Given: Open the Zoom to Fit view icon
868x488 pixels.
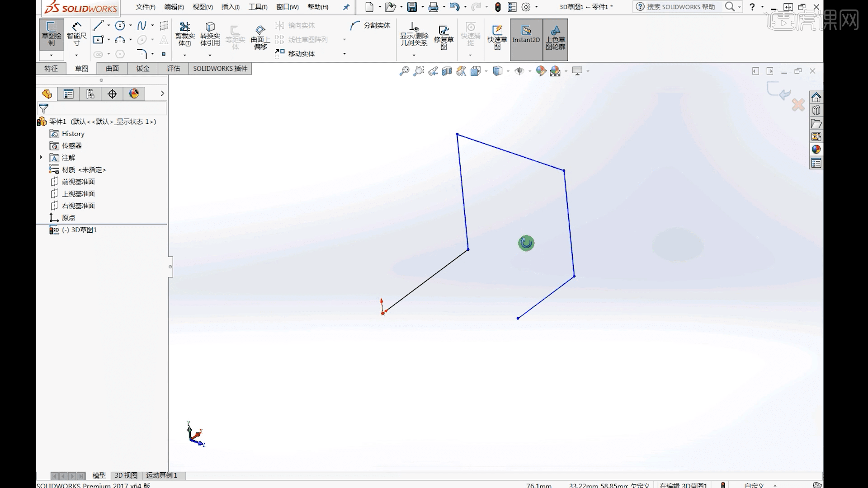Looking at the screenshot, I should (404, 71).
